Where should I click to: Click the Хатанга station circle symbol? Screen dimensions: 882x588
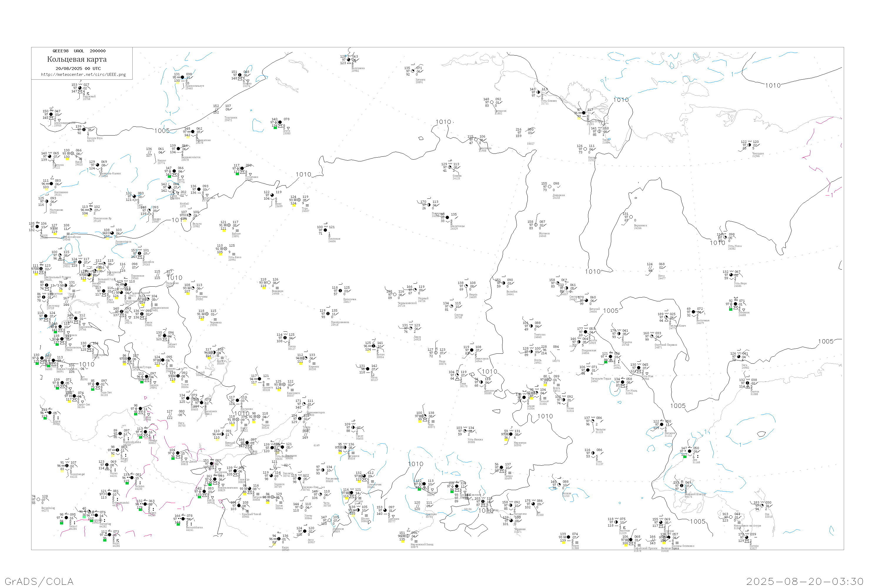[413, 71]
